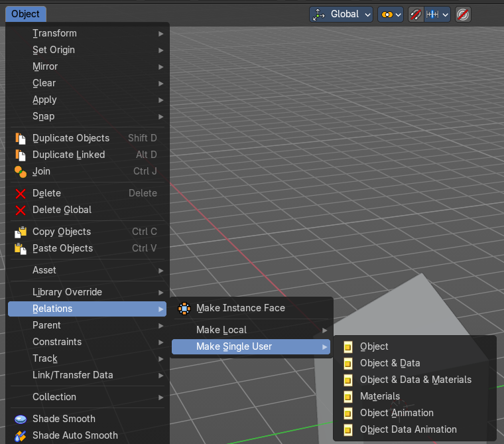Click the icon beside Object single-user option

click(x=348, y=347)
